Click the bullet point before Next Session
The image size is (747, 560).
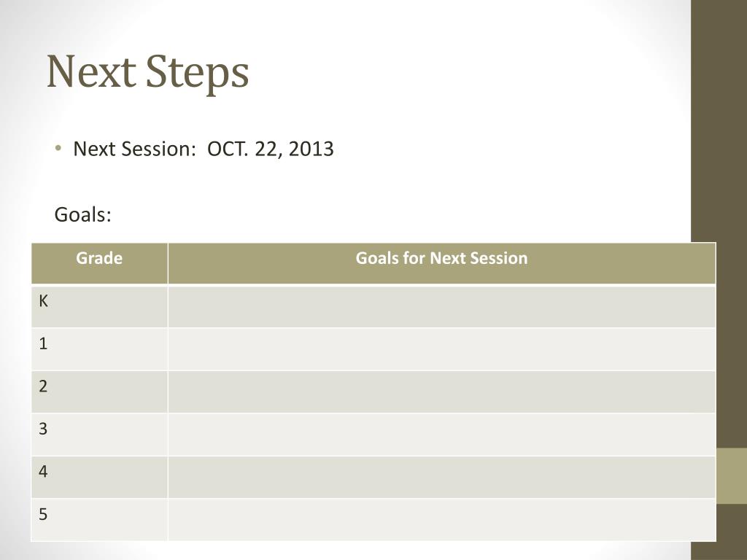(x=58, y=148)
